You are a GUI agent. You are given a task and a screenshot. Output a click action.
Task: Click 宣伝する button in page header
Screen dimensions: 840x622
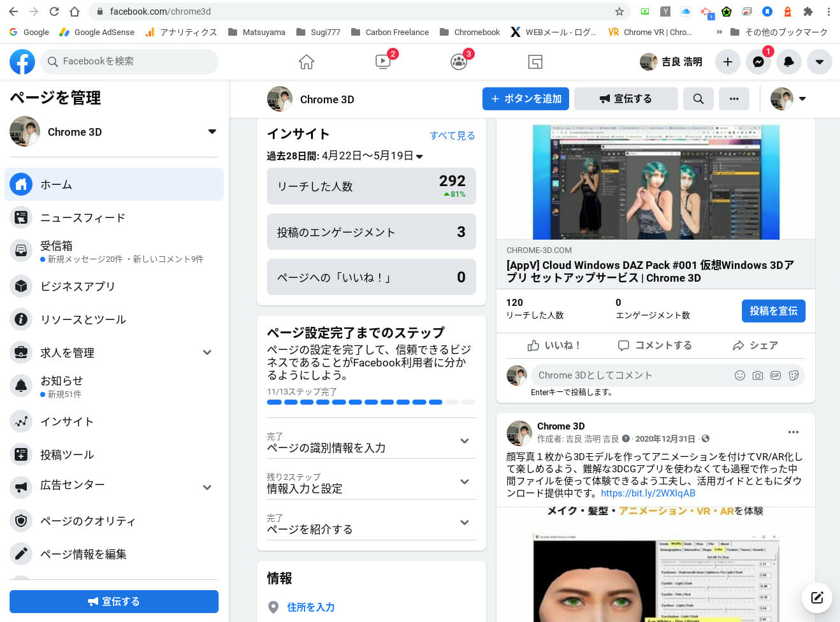tap(626, 99)
